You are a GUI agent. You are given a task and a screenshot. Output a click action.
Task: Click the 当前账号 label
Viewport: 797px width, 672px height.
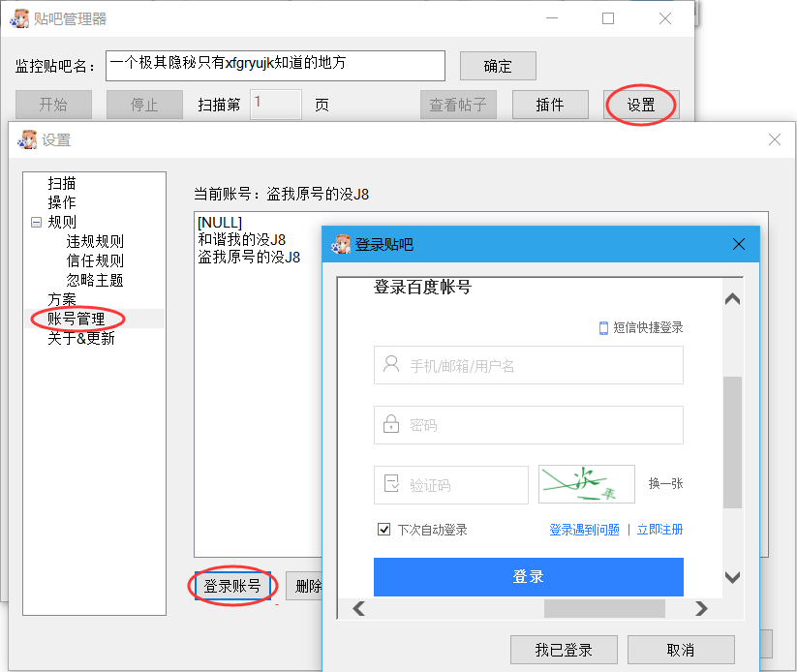pyautogui.click(x=281, y=194)
